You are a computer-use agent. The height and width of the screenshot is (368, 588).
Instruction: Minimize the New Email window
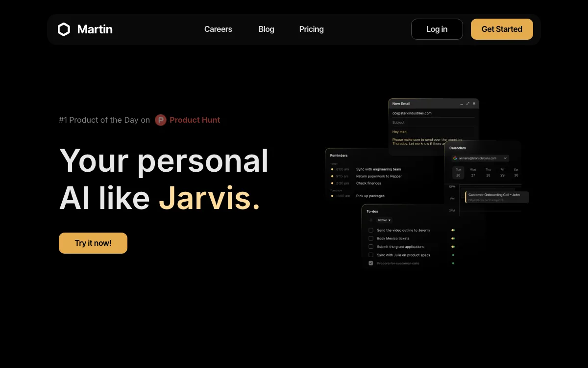click(x=462, y=104)
